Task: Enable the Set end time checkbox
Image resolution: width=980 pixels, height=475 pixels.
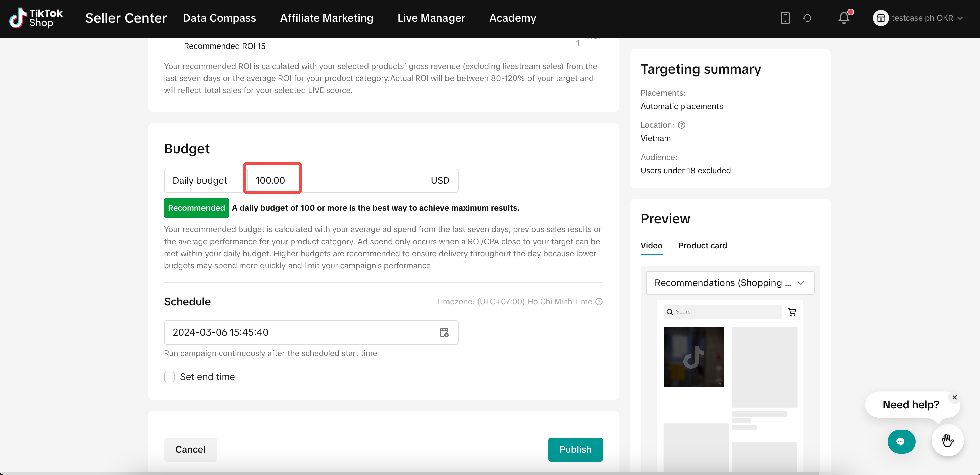Action: (169, 377)
